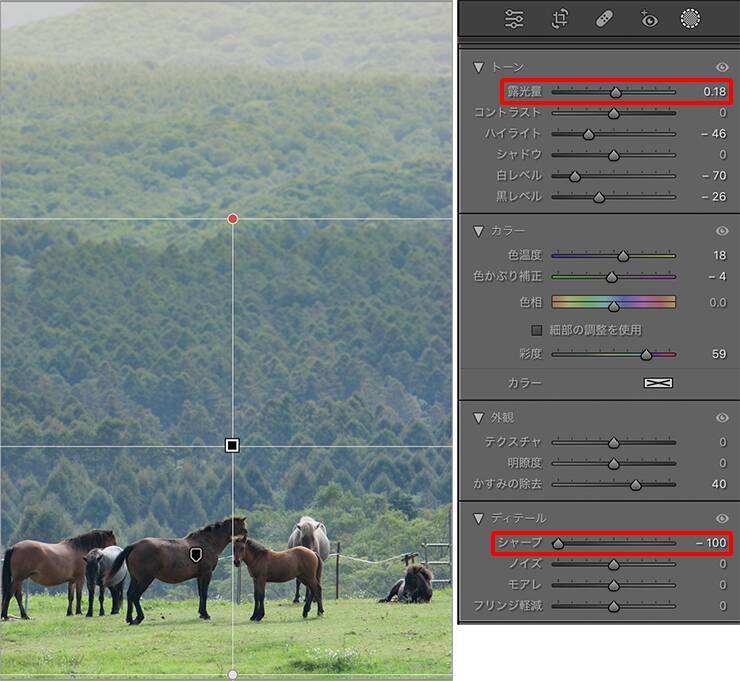
Task: Click the ノイズ value 0
Action: pos(723,563)
